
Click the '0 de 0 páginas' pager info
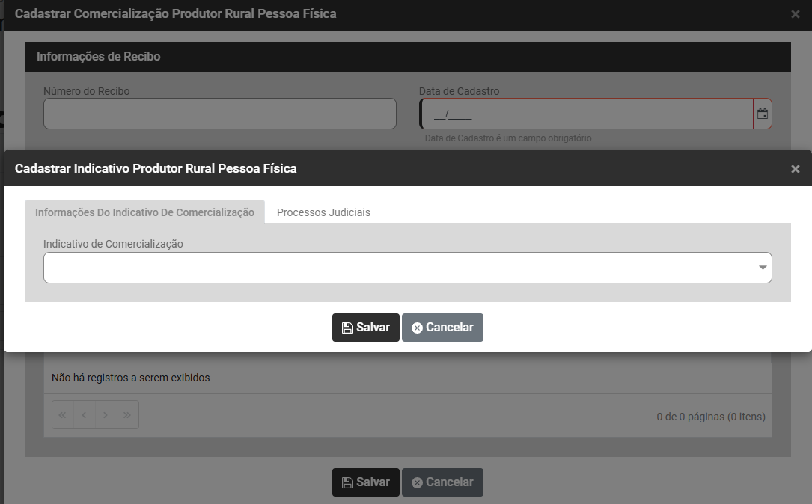pyautogui.click(x=710, y=416)
